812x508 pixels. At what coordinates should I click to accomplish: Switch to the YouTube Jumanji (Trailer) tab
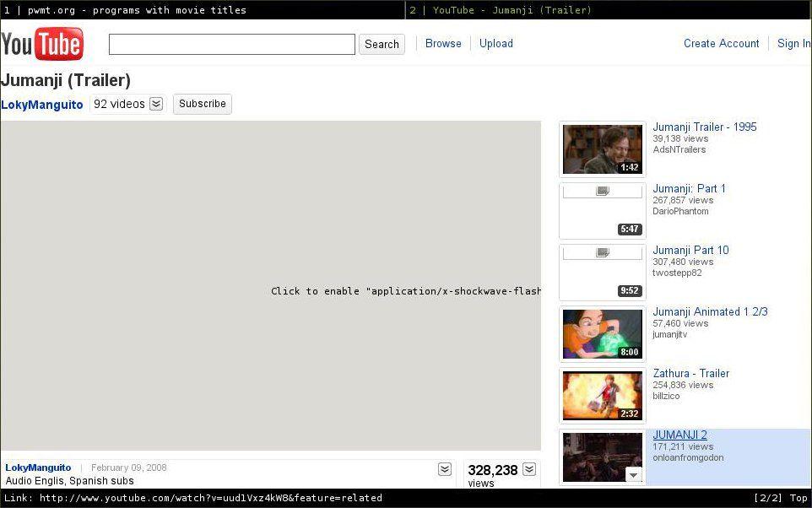609,10
